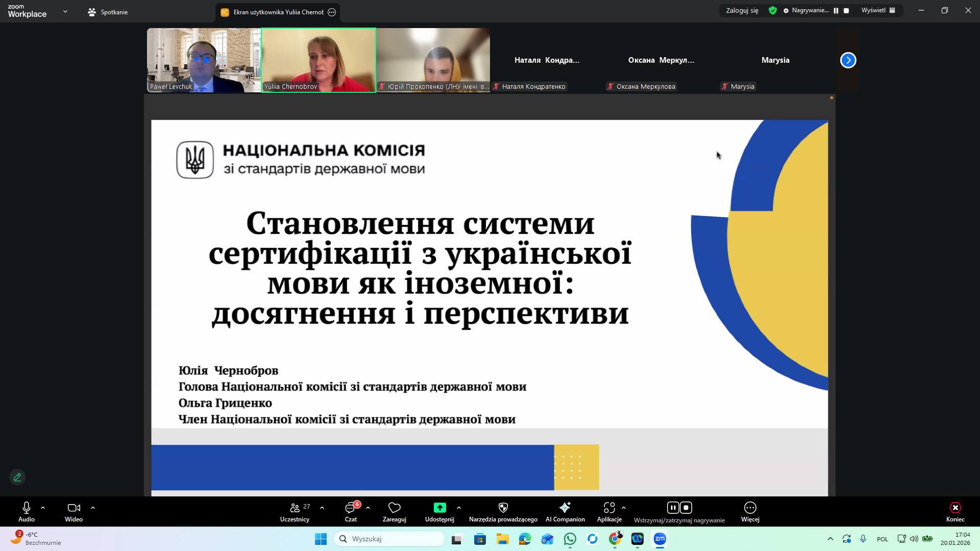Image resolution: width=980 pixels, height=551 pixels.
Task: Pause recording in the top bar
Action: coord(836,10)
